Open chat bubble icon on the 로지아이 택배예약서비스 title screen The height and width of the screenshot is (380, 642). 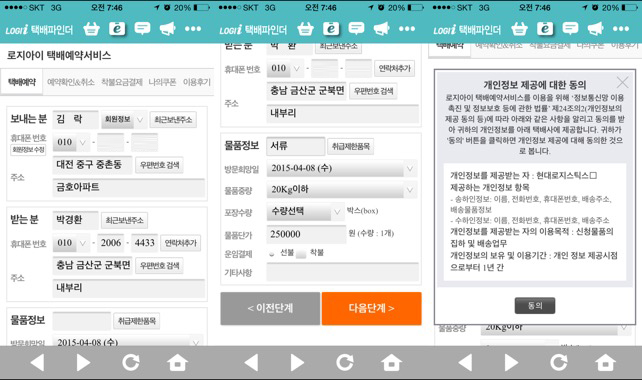tap(142, 29)
